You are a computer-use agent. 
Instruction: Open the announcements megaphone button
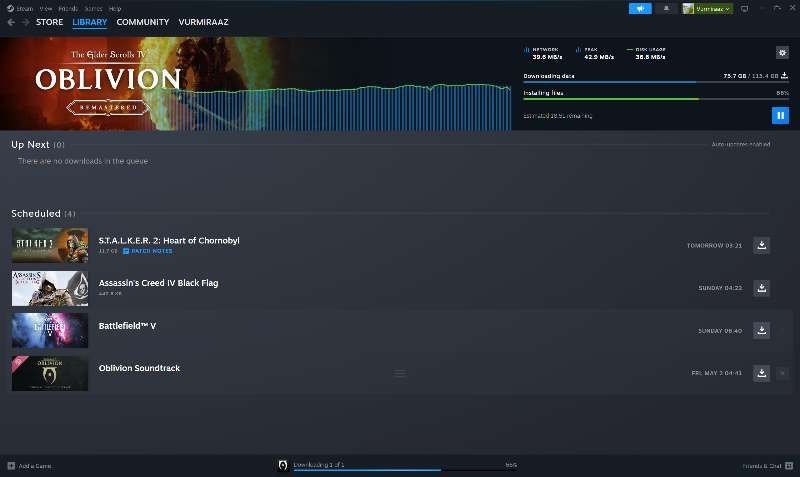coord(640,9)
